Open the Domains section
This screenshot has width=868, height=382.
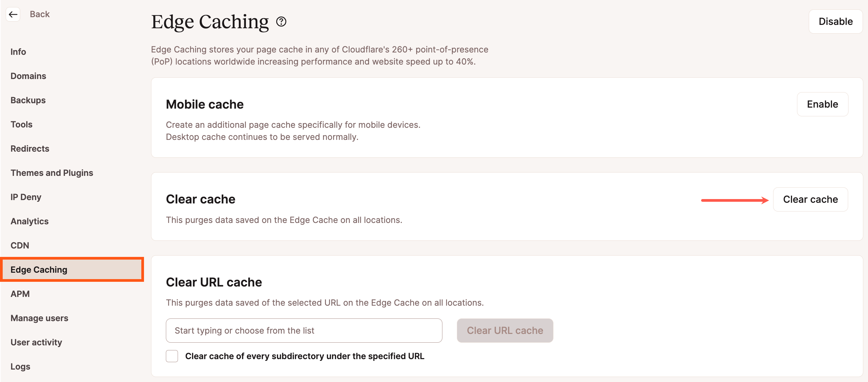[28, 76]
